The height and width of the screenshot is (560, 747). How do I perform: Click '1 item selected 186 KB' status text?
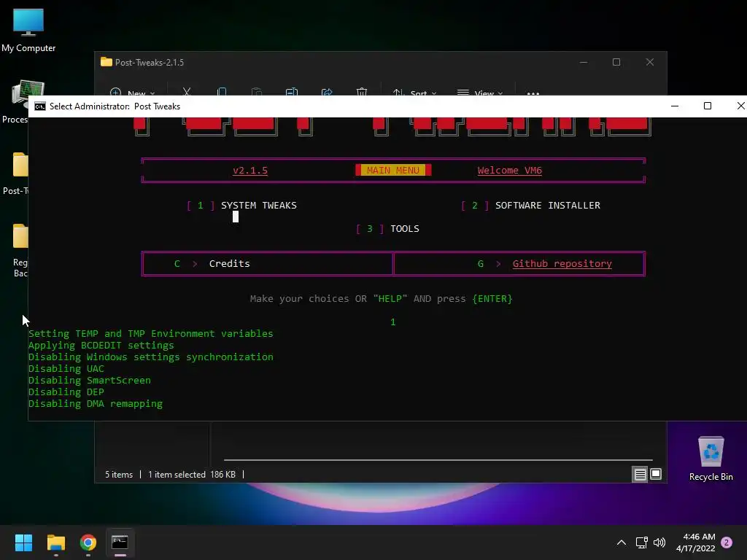pos(192,475)
